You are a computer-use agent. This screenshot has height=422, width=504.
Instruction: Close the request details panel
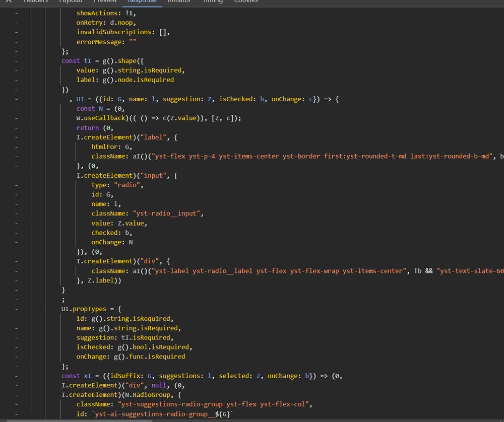pos(8,2)
